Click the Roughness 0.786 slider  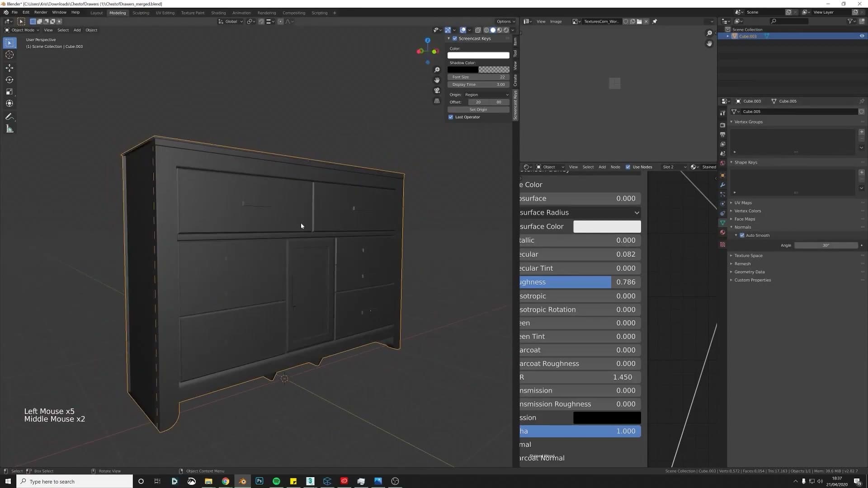point(580,282)
